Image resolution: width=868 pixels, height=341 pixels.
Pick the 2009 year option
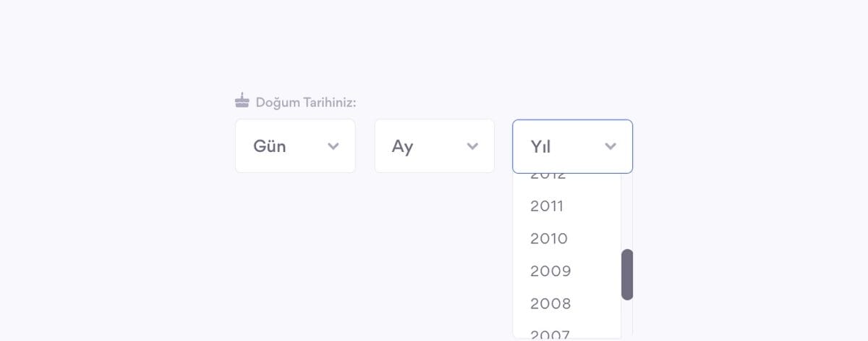(x=550, y=271)
